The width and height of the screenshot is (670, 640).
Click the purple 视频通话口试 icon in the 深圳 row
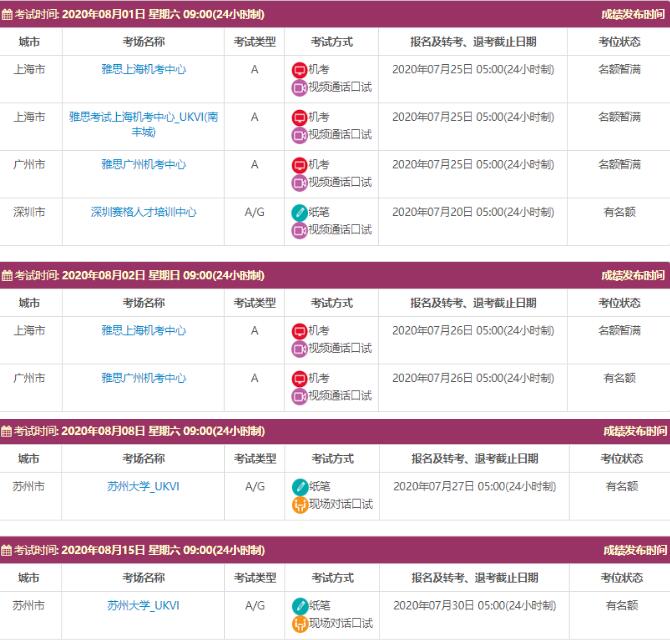click(x=299, y=230)
